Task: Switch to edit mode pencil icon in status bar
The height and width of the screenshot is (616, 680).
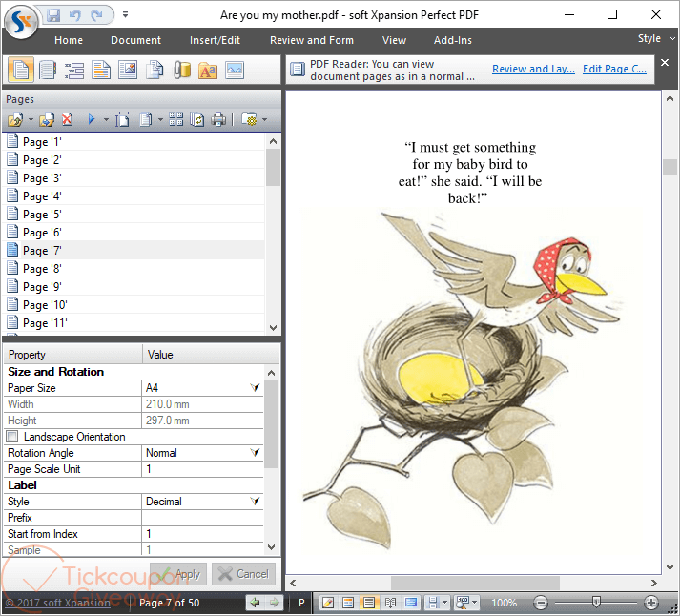Action: coord(328,603)
